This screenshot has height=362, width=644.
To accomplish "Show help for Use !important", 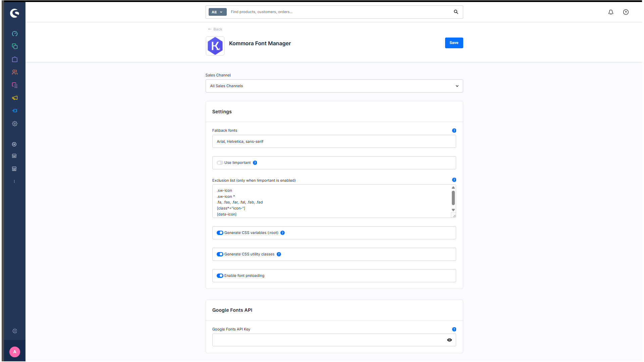I will (255, 163).
